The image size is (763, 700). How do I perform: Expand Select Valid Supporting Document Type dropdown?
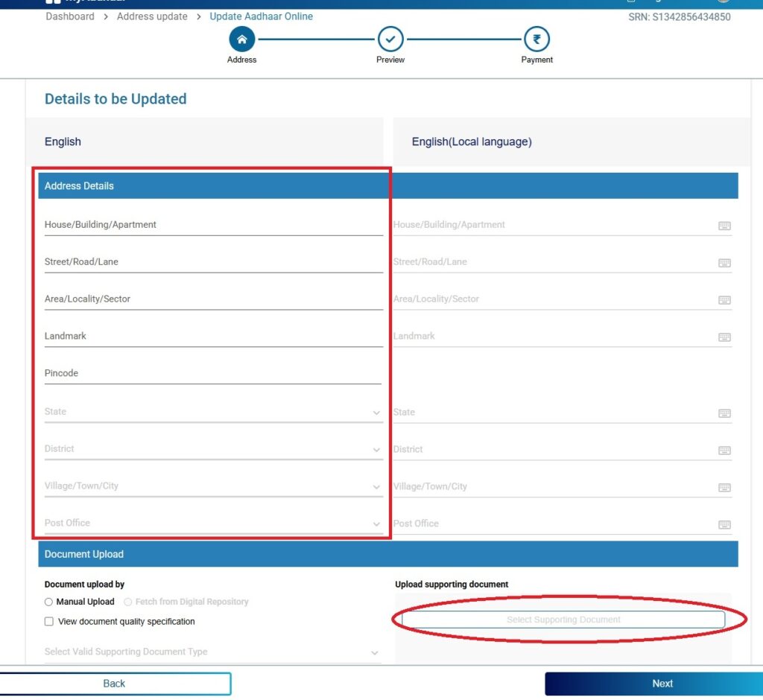click(212, 652)
